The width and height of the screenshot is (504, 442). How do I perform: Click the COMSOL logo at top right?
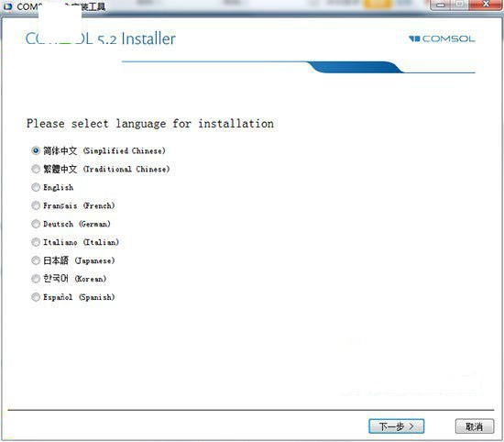tap(442, 39)
